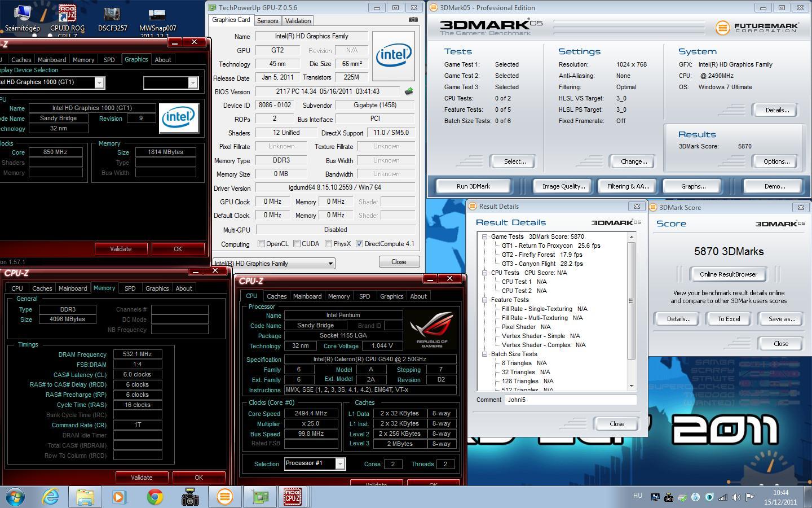
Task: Switch to 3DMark05 orange taskbar icon
Action: pyautogui.click(x=225, y=497)
